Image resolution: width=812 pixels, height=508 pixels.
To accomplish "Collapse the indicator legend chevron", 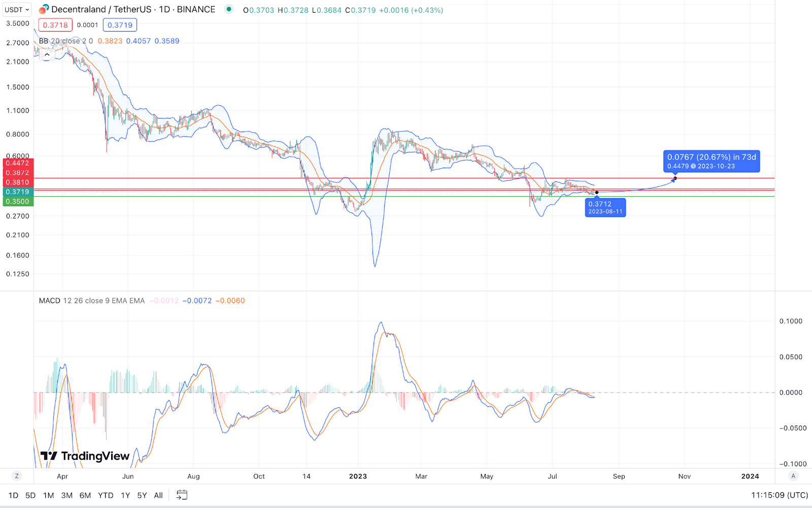I will tap(47, 55).
